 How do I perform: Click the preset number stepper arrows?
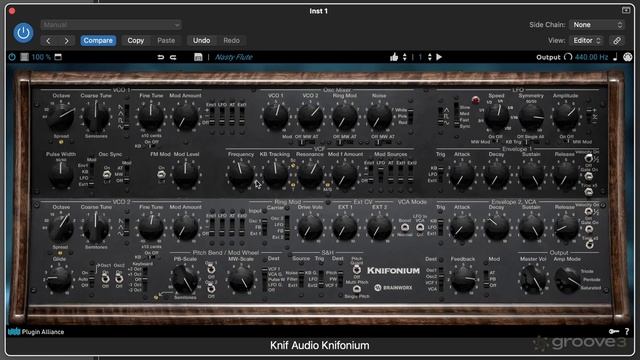[x=429, y=57]
